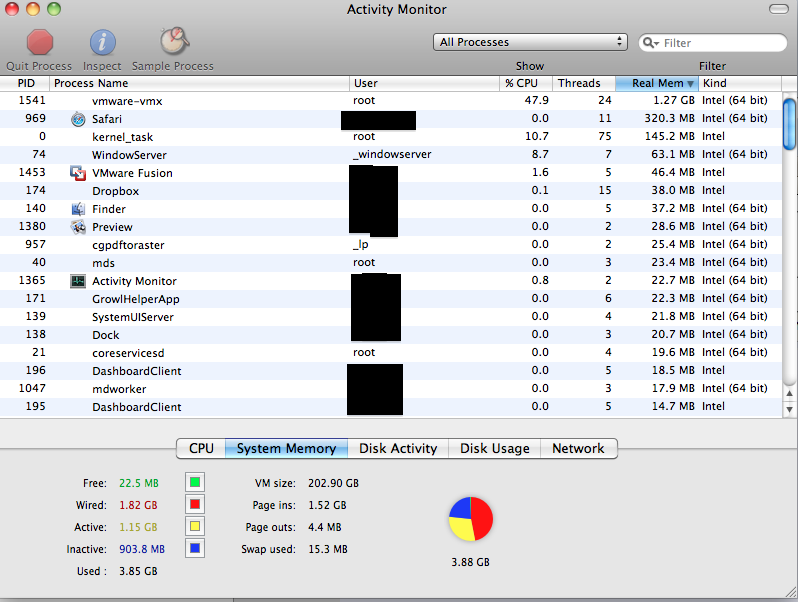Sort by the % CPU column header

(x=526, y=83)
